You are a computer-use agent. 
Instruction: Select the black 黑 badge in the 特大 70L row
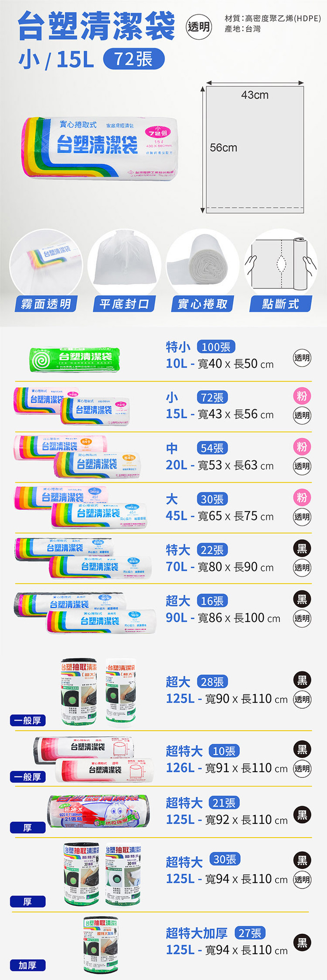[x=302, y=548]
